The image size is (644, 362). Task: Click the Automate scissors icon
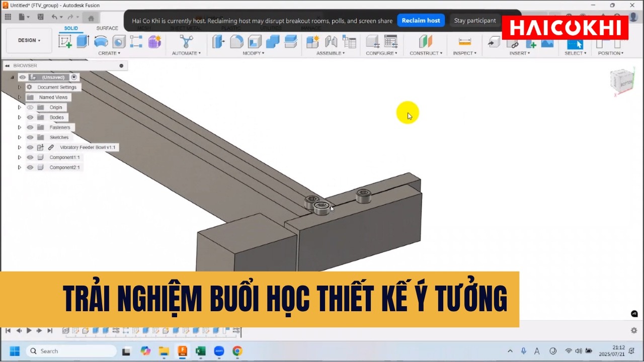pos(186,41)
